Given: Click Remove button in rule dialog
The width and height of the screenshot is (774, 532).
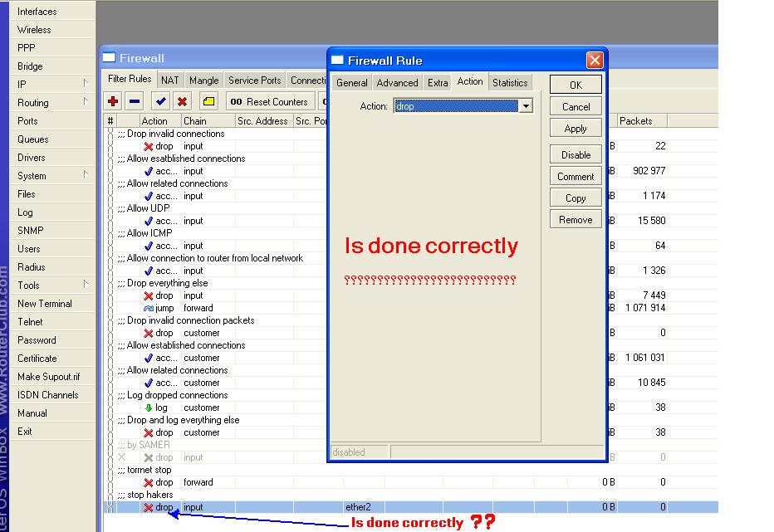Looking at the screenshot, I should (576, 220).
